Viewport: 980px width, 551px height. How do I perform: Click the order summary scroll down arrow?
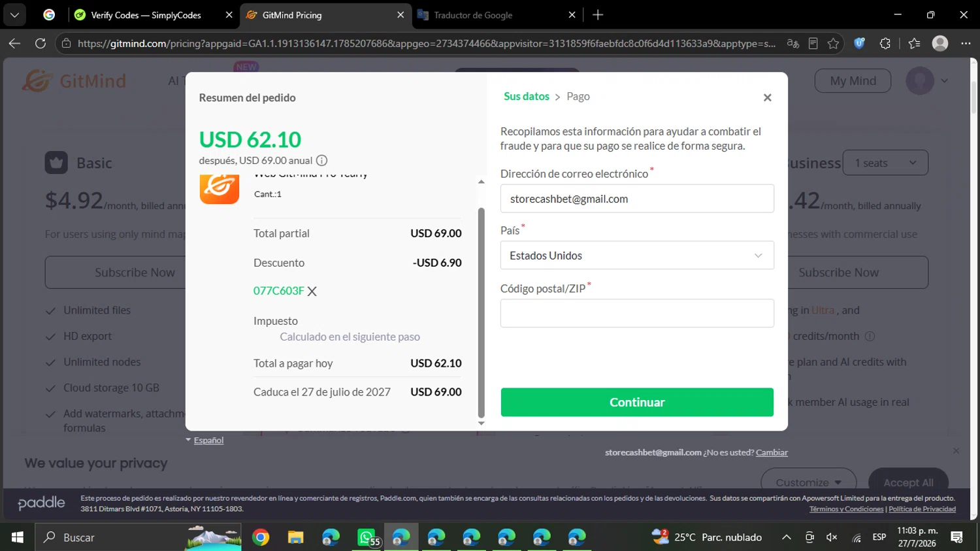[482, 424]
